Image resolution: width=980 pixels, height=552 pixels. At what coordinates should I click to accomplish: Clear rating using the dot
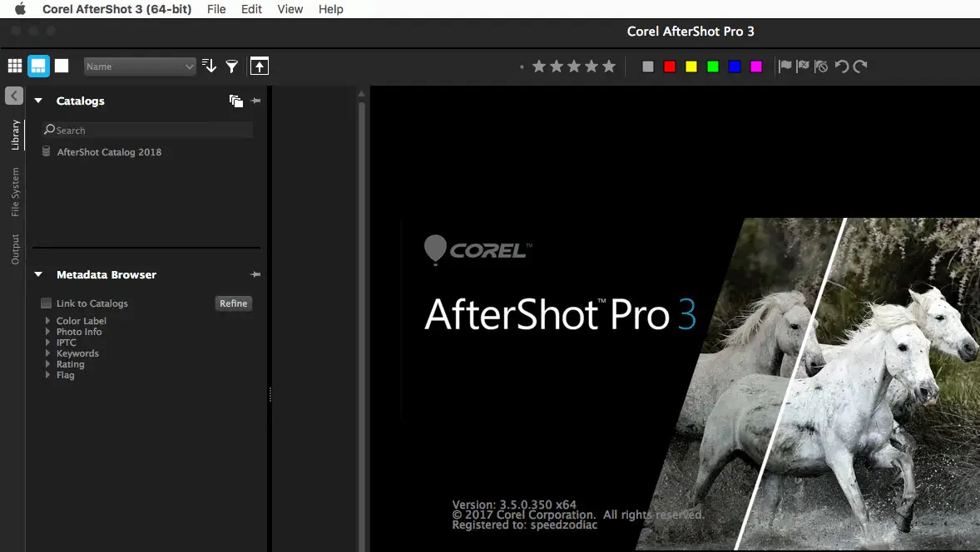[522, 67]
